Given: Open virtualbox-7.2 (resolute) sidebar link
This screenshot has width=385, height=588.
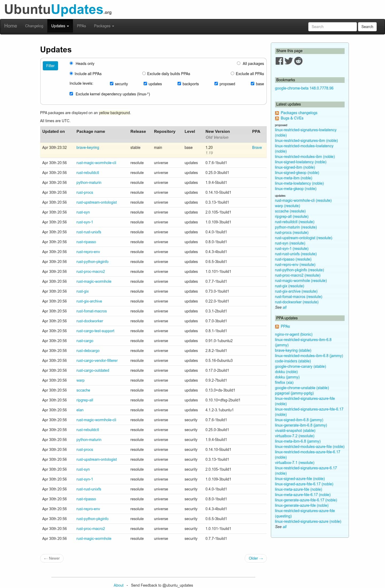Looking at the screenshot, I should [x=294, y=436].
